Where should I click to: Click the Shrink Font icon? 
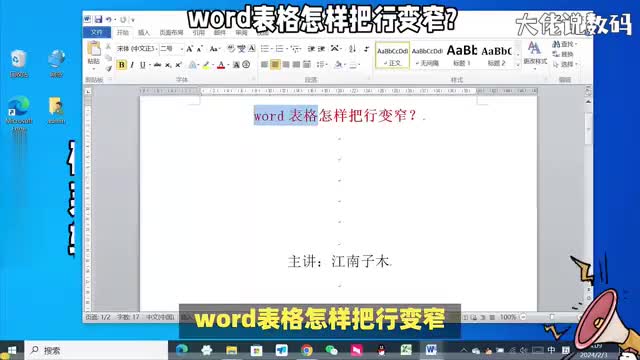[200, 49]
